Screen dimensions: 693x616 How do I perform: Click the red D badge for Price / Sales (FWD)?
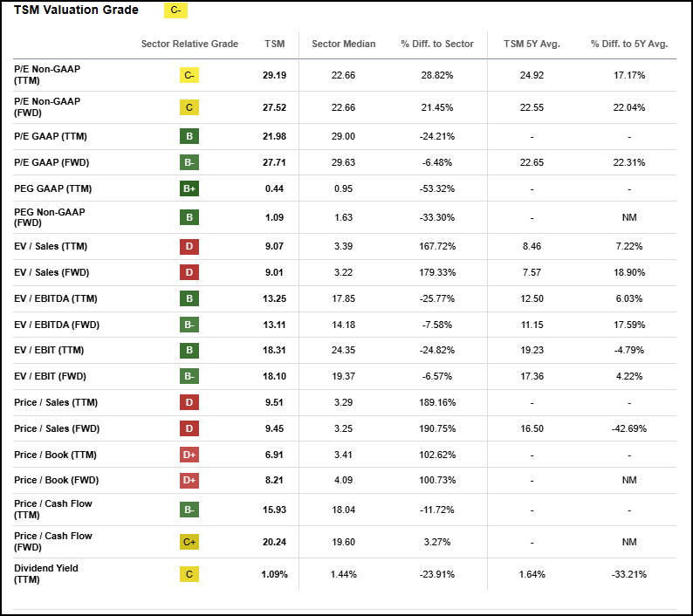pos(189,428)
